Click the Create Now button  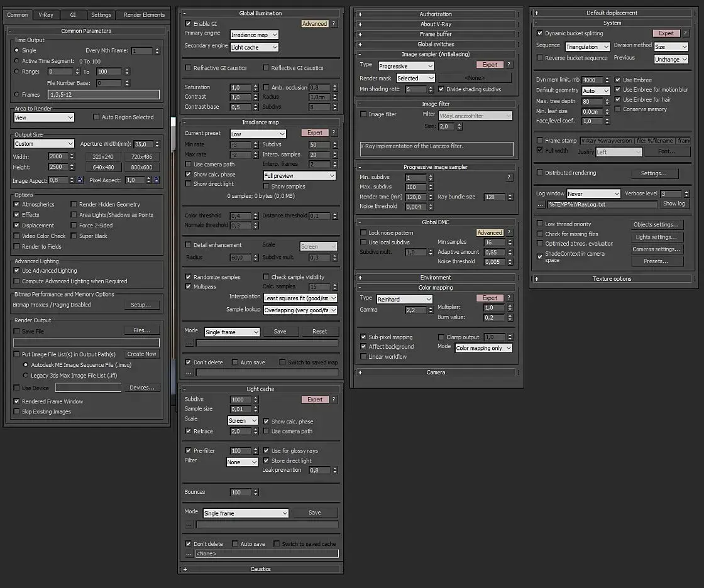(x=142, y=354)
